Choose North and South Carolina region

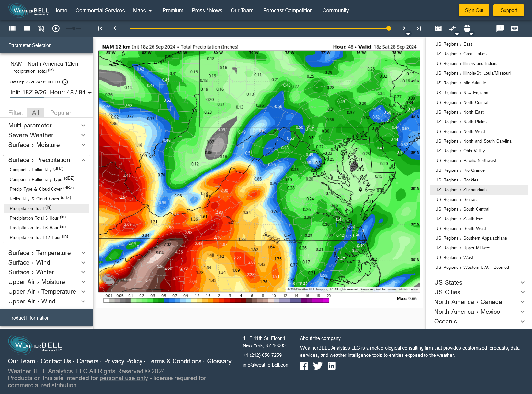pos(479,141)
